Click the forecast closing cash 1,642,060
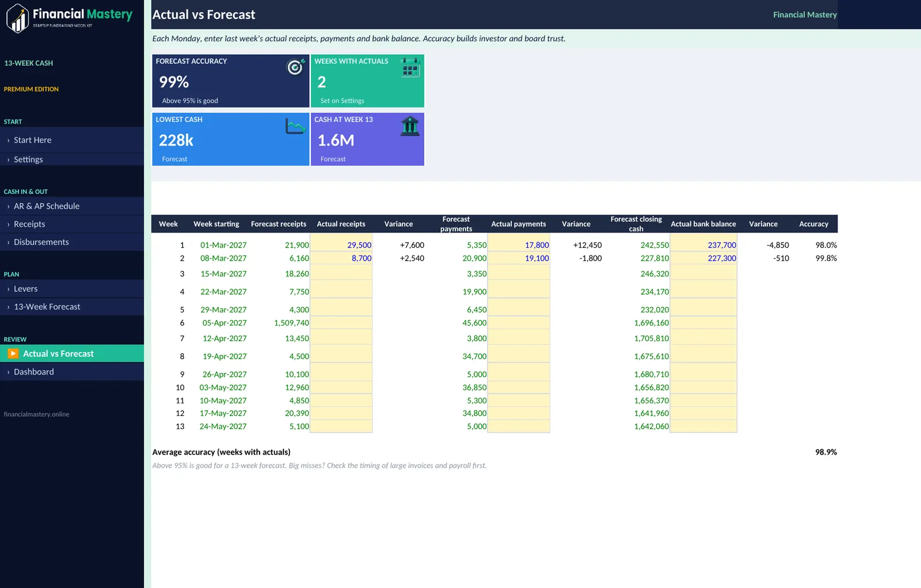Viewport: 921px width, 588px height. (x=652, y=426)
